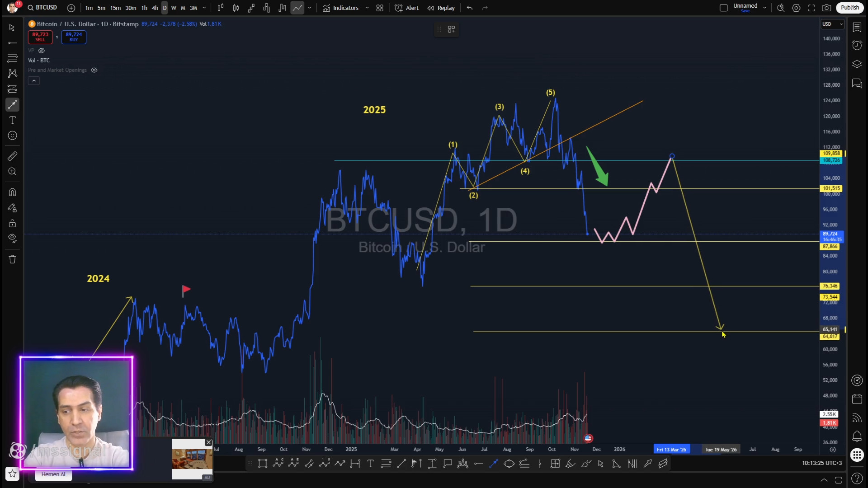This screenshot has height=488, width=868.
Task: Toggle magnet mode on the left toolbar
Action: [12, 192]
